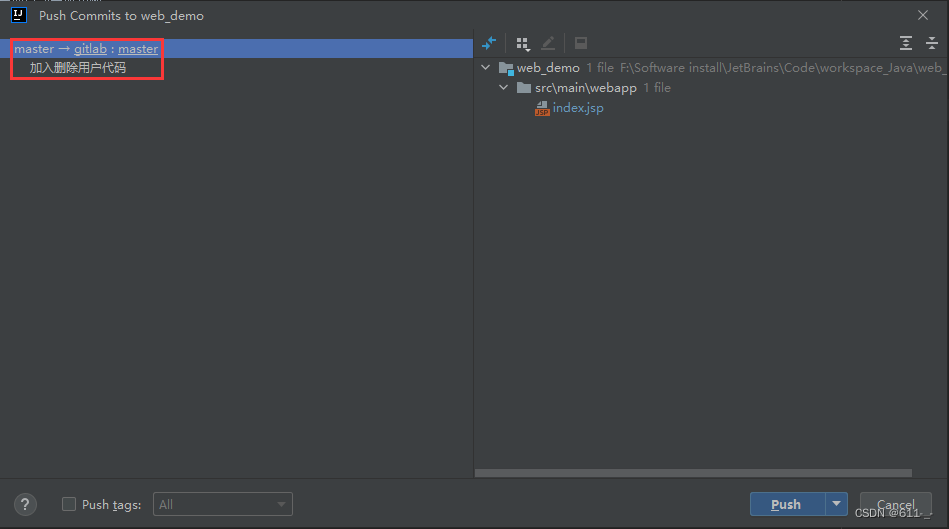
Task: Click the local master branch text
Action: [x=34, y=49]
